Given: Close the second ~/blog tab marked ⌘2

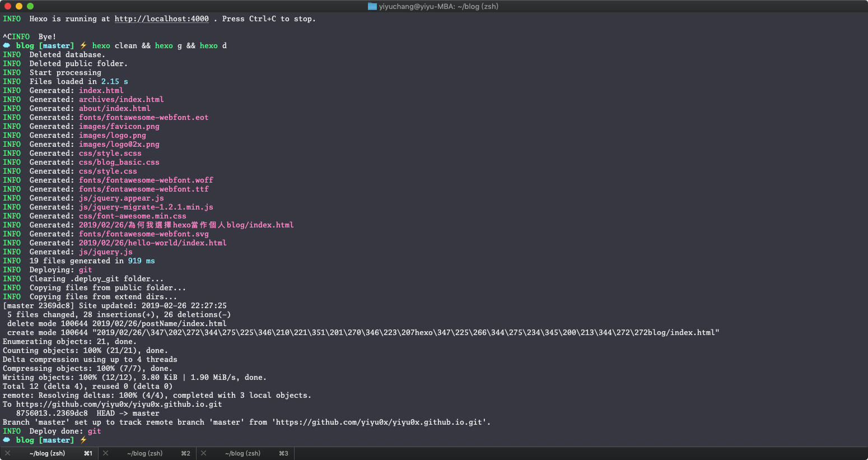Looking at the screenshot, I should 105,453.
